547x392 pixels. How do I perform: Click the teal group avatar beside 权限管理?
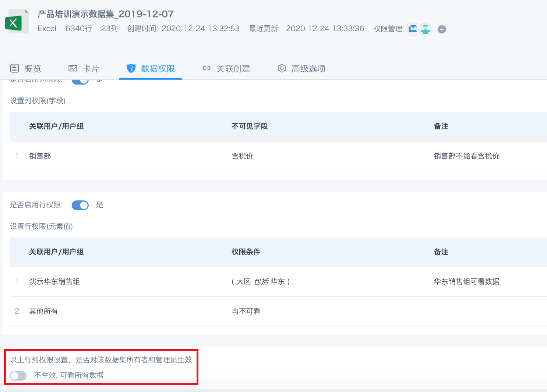pos(426,29)
